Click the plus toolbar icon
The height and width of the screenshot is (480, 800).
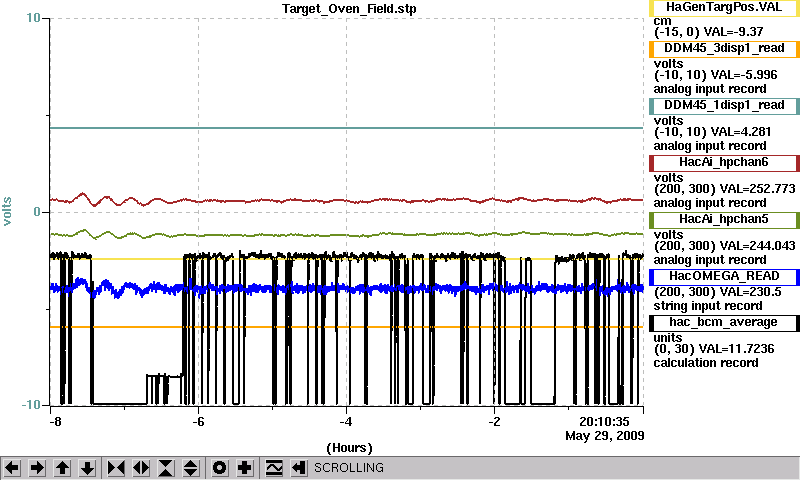tap(245, 468)
